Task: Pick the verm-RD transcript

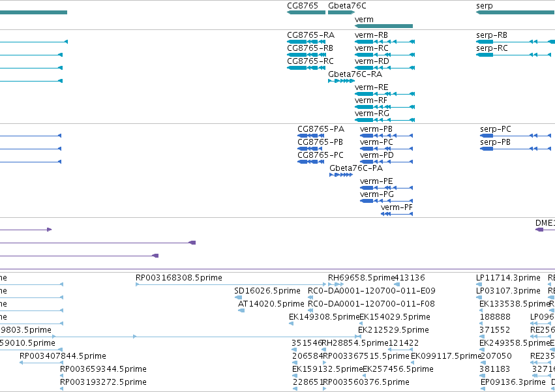Action: (385, 68)
